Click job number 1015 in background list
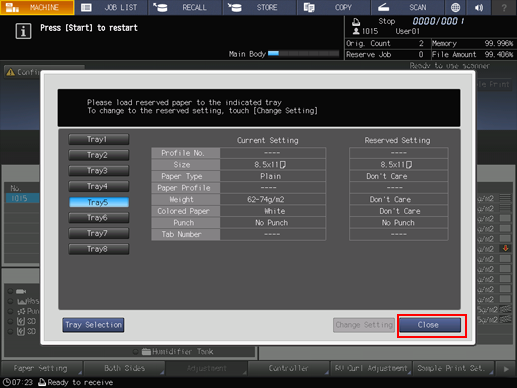The width and height of the screenshot is (517, 388). pyautogui.click(x=22, y=198)
